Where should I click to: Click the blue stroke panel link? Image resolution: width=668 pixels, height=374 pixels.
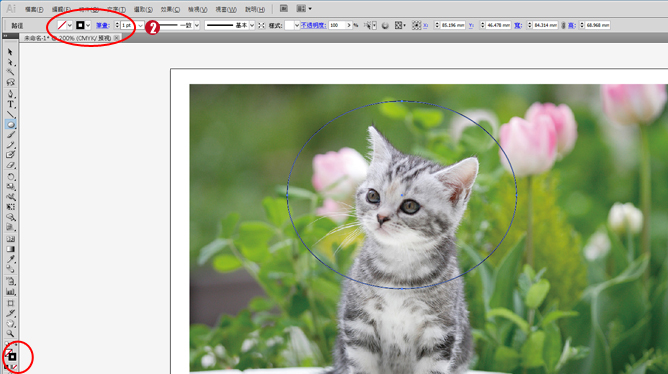pyautogui.click(x=103, y=26)
